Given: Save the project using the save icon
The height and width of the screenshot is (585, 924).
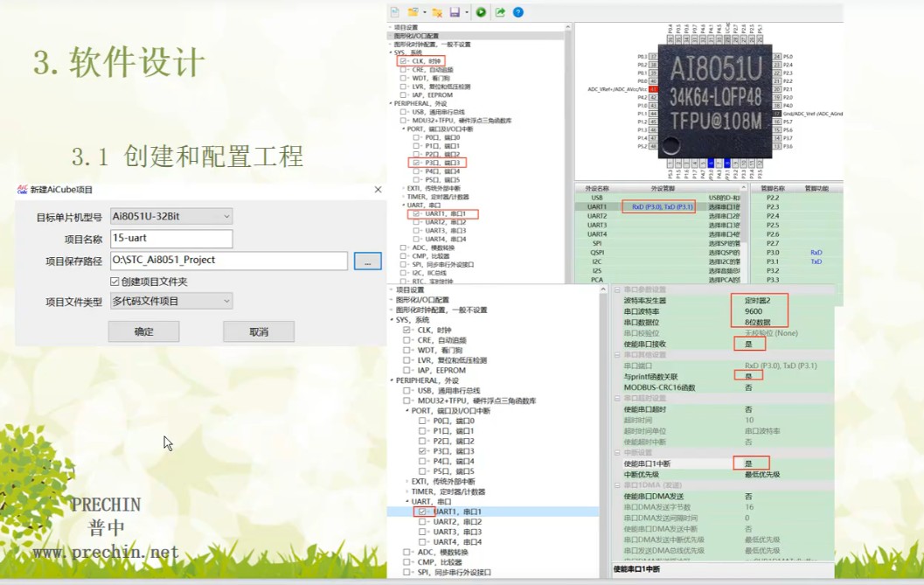Looking at the screenshot, I should coord(456,12).
